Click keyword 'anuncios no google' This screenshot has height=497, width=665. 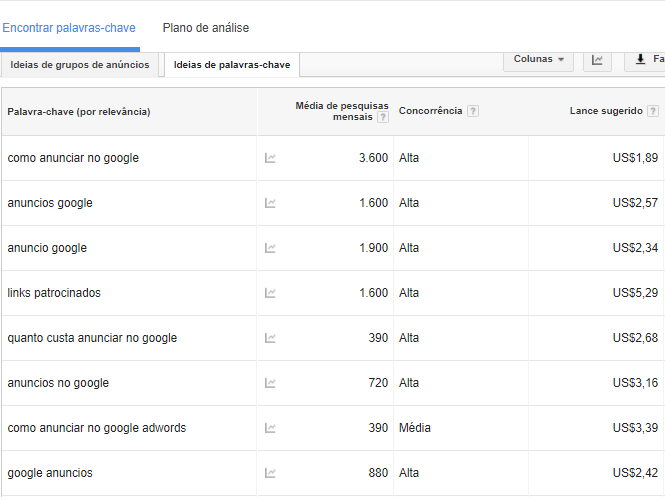point(58,383)
